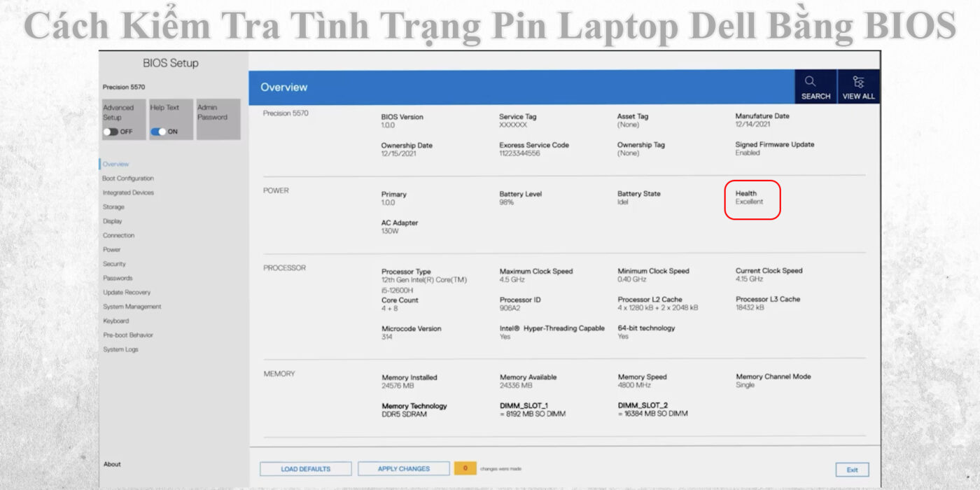980x490 pixels.
Task: Click Maximum Clock Speed 4.5 GHz
Action: click(x=536, y=275)
